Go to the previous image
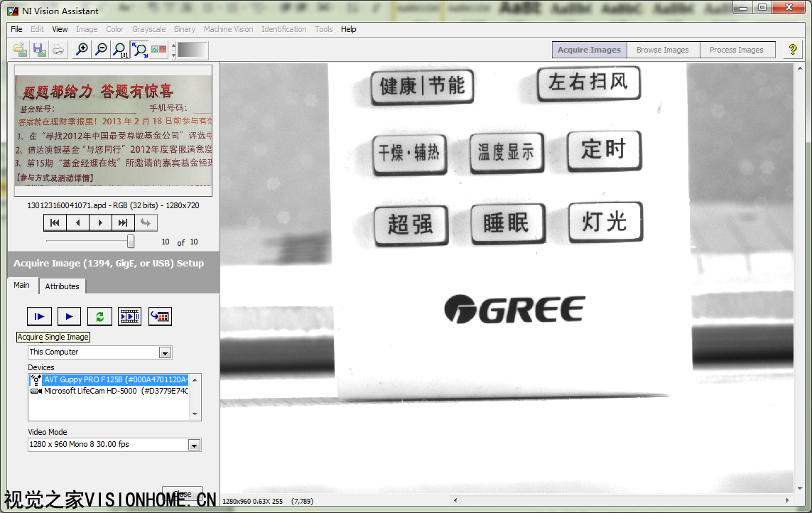 point(77,223)
